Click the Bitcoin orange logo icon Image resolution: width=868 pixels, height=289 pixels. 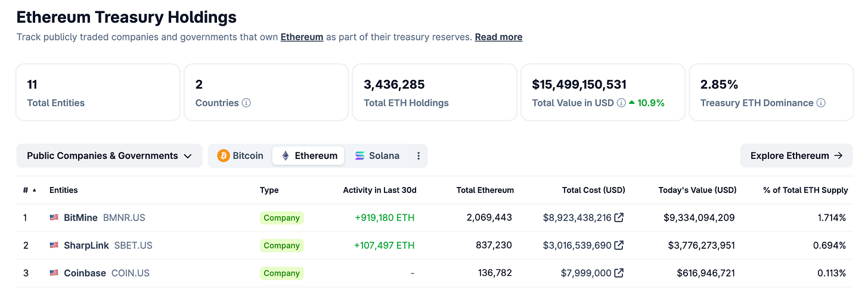point(224,156)
